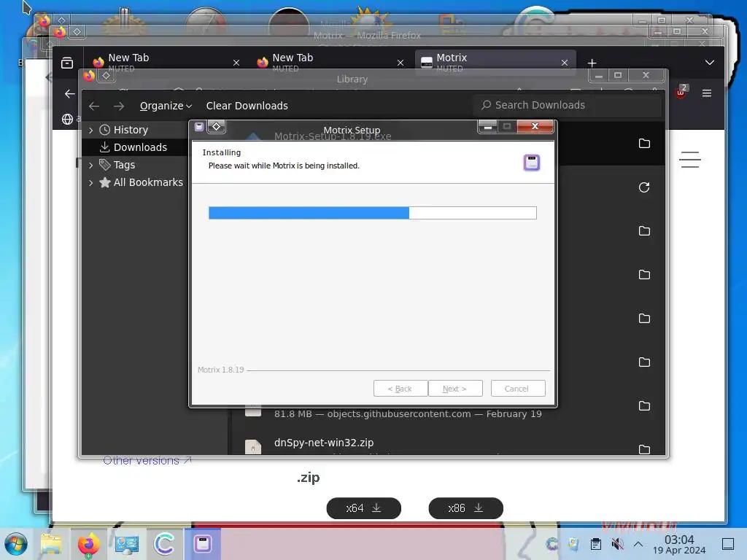The width and height of the screenshot is (747, 560).
Task: Select All Bookmarks in sidebar
Action: coord(148,182)
